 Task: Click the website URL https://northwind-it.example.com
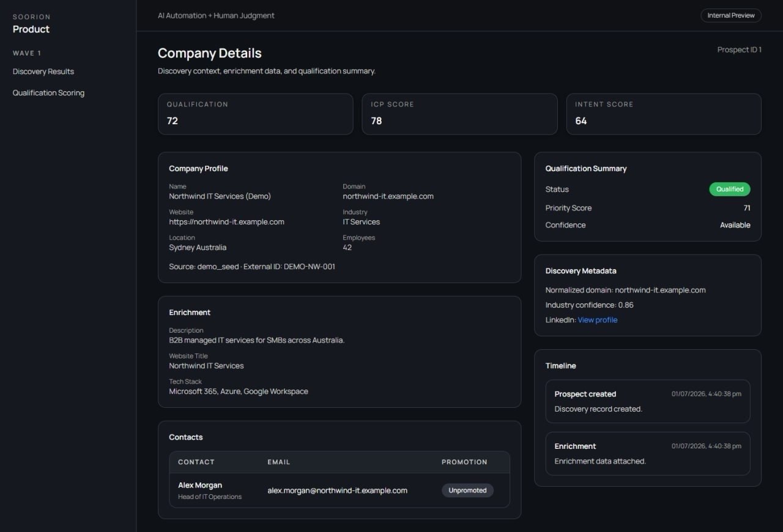coord(226,222)
